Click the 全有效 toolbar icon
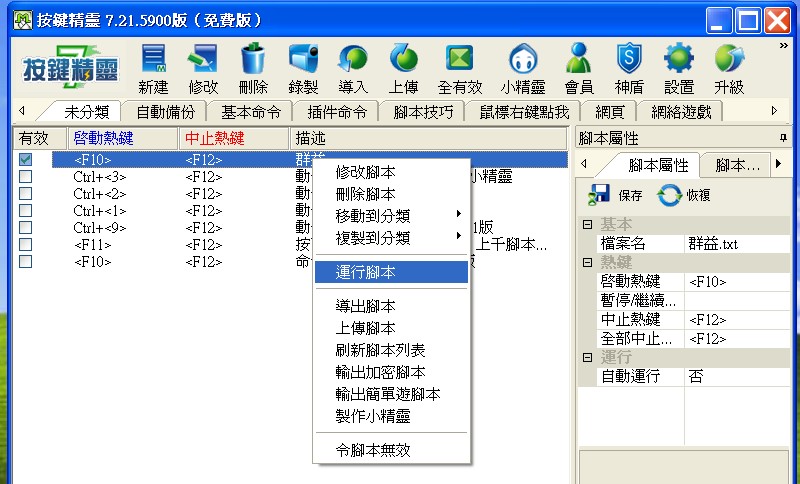 pyautogui.click(x=460, y=58)
